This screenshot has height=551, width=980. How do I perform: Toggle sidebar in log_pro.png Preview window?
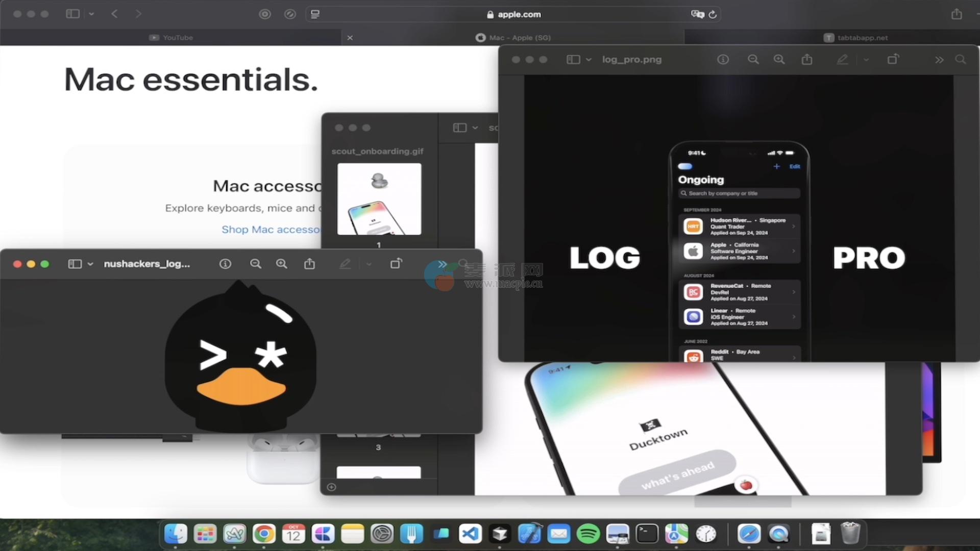click(x=573, y=60)
